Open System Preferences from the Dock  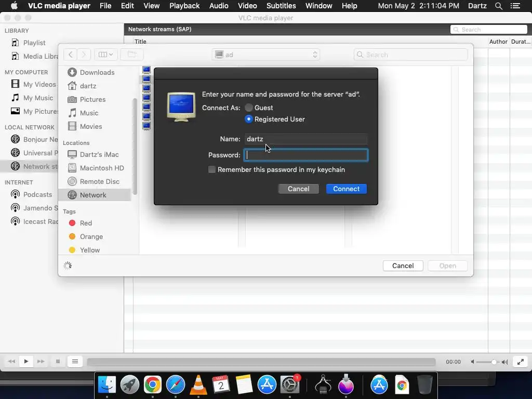pos(290,385)
